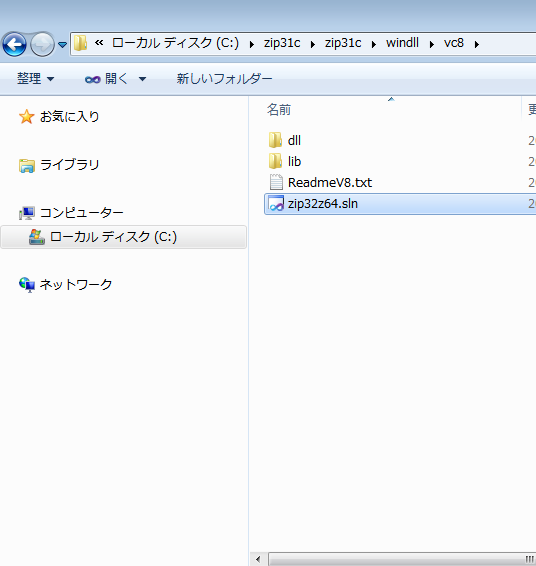Go to first zip31c breadcrumb folder

tap(282, 43)
